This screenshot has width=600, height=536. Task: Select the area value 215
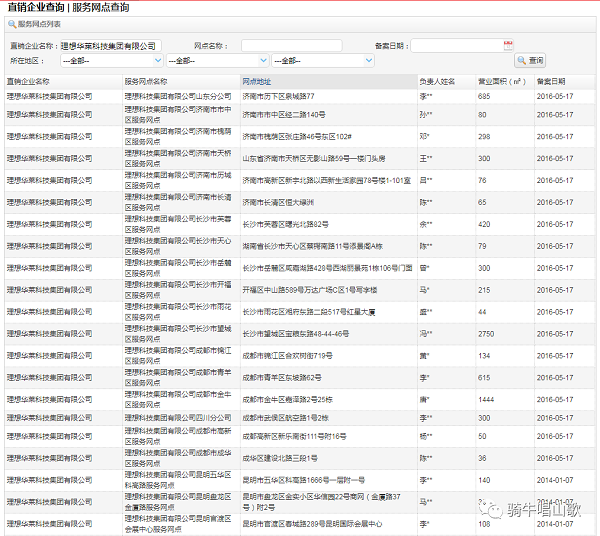(x=484, y=290)
